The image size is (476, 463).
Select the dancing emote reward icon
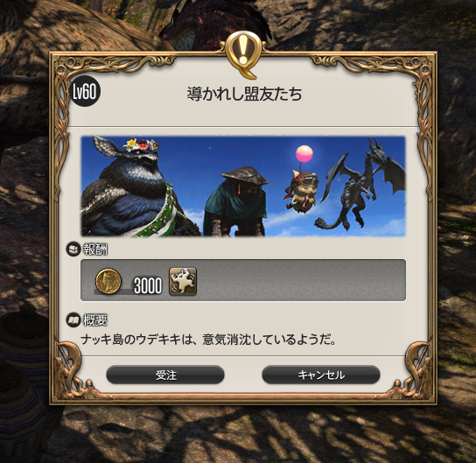[183, 281]
